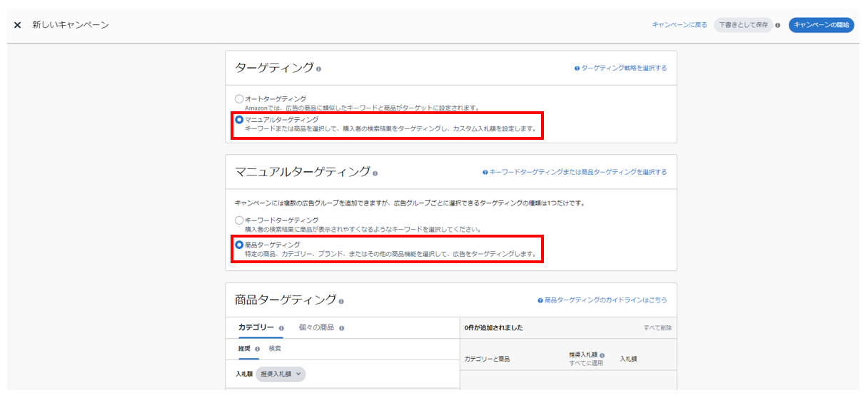Image resolution: width=868 pixels, height=398 pixels.
Task: Switch to 個々の商品 tab
Action: tap(316, 328)
